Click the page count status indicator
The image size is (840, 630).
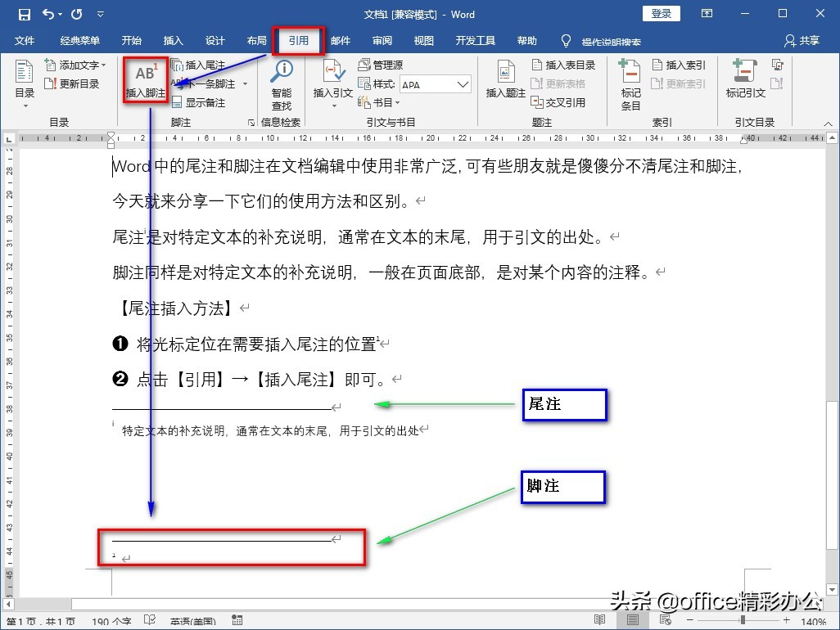point(41,622)
